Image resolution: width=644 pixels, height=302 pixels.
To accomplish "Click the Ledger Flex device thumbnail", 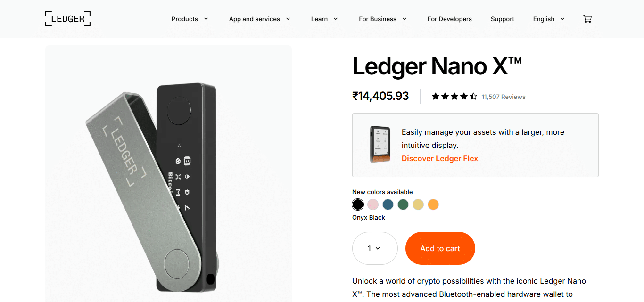I will pos(380,144).
